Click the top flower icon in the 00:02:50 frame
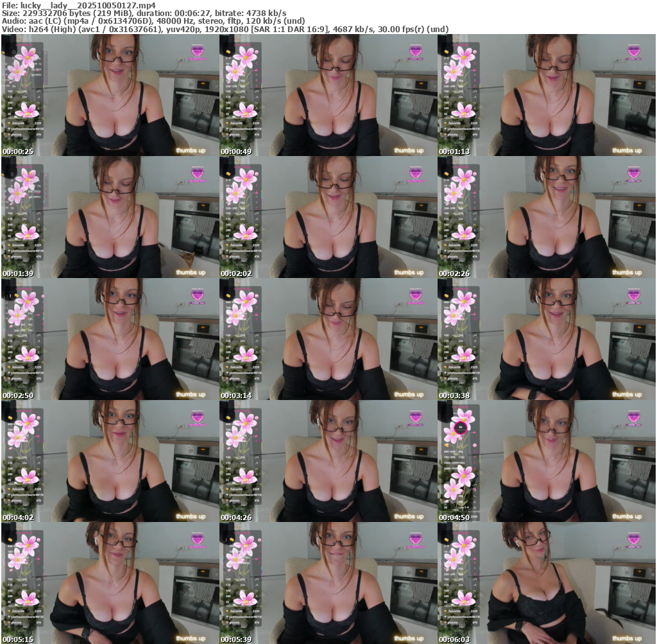Image resolution: width=657 pixels, height=644 pixels. (27, 300)
